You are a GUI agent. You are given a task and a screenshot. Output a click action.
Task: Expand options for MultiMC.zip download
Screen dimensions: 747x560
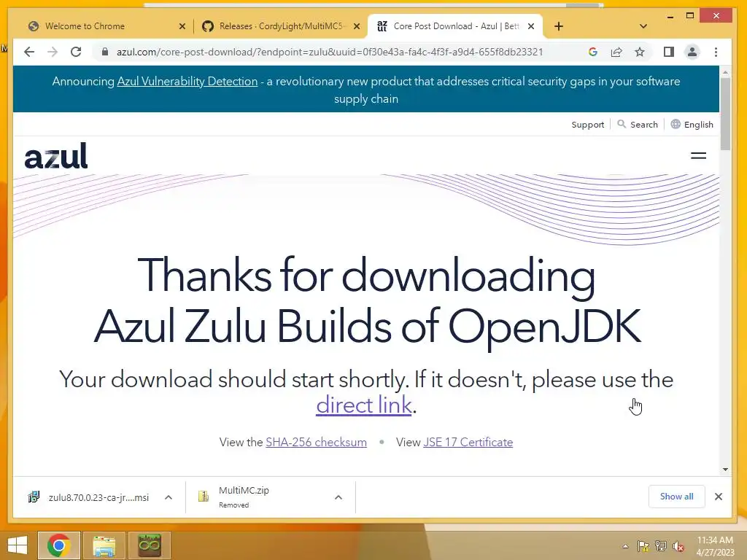point(338,497)
